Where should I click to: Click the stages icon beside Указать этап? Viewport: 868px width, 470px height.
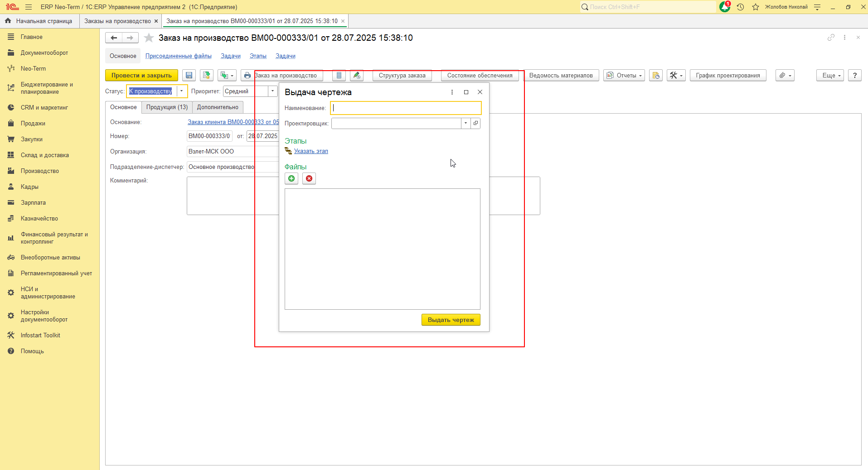[288, 151]
